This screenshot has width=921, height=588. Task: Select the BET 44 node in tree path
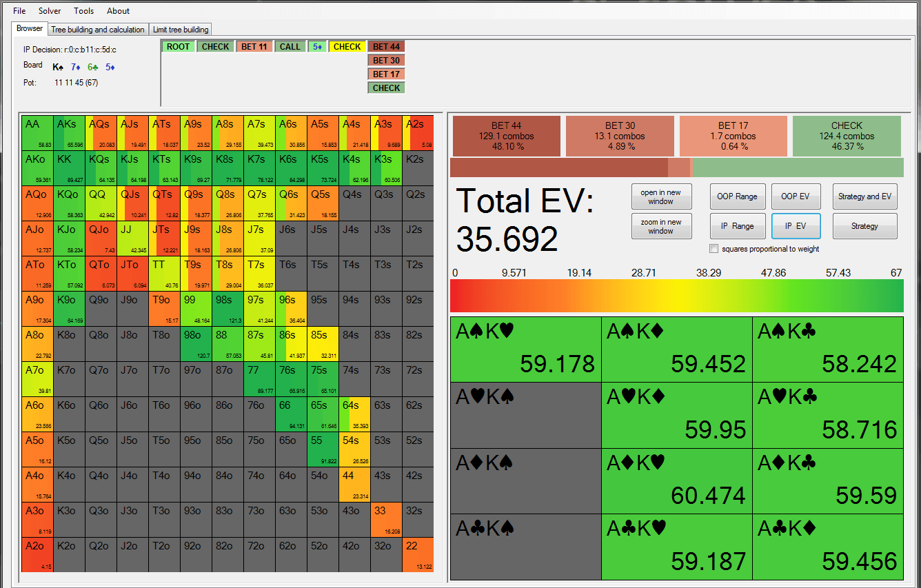click(x=386, y=47)
